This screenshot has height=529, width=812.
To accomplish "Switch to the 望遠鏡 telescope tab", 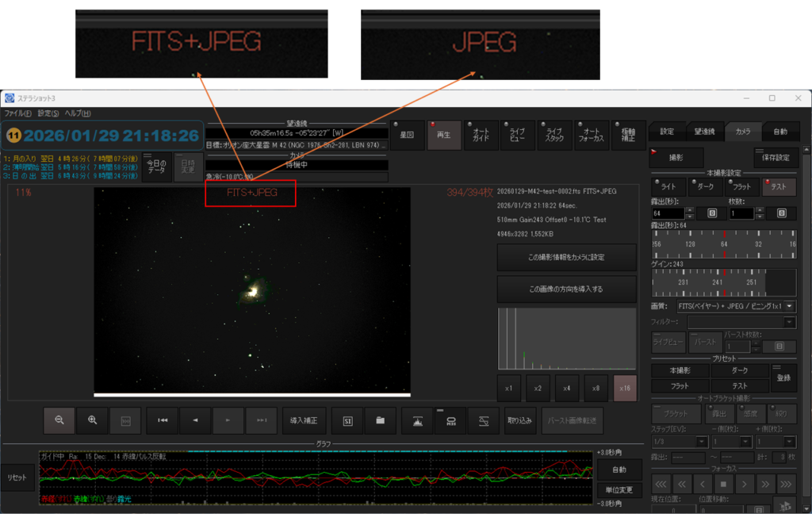I will point(704,132).
